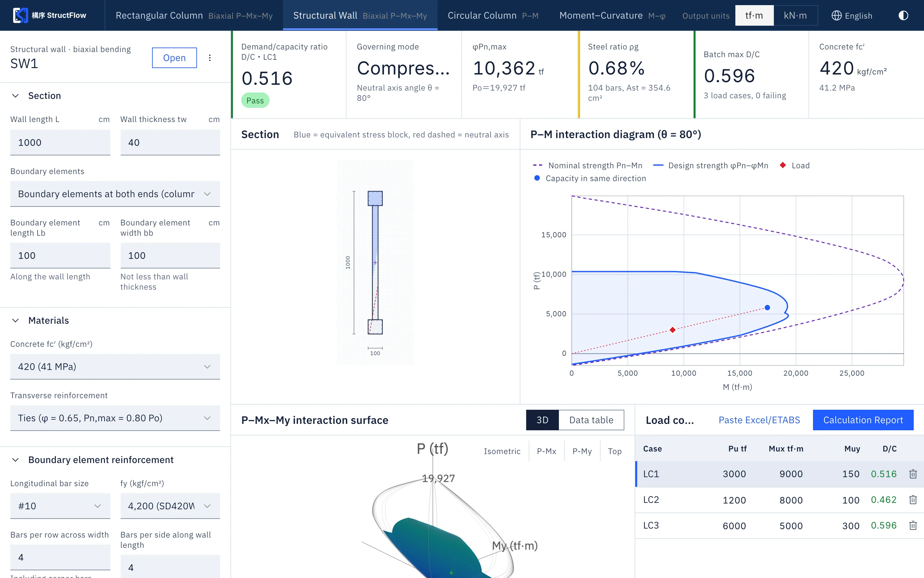Toggle dark/light theme contrast icon

pyautogui.click(x=903, y=15)
